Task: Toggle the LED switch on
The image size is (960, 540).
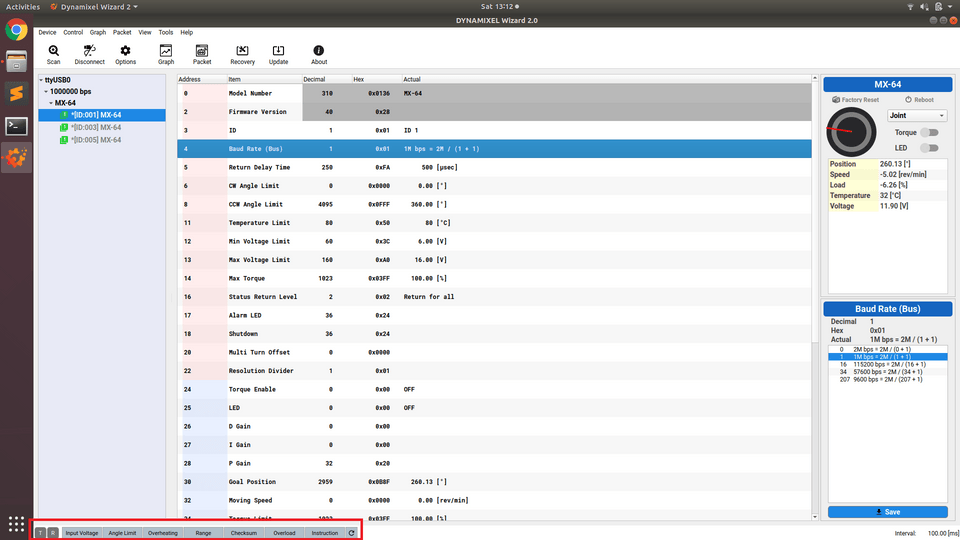Action: point(929,148)
